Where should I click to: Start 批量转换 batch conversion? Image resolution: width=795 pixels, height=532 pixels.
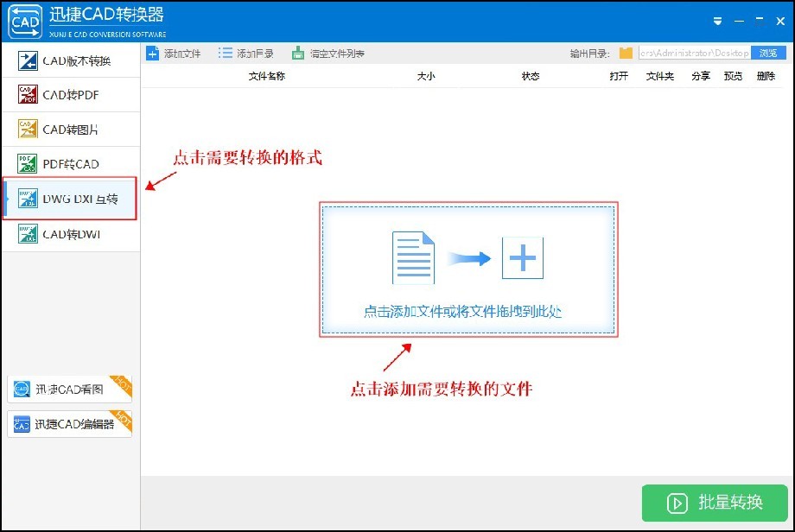715,503
